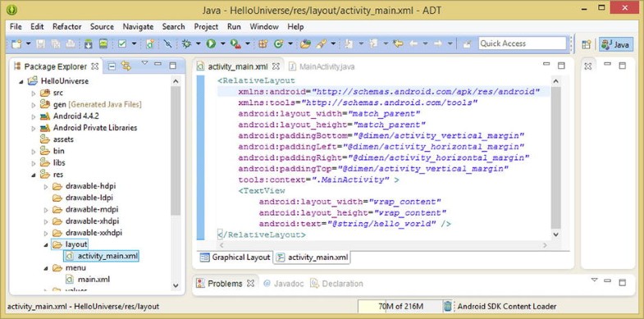Screen dimensions: 644x319
Task: Minimize the Package Explorer view
Action: pyautogui.click(x=158, y=64)
